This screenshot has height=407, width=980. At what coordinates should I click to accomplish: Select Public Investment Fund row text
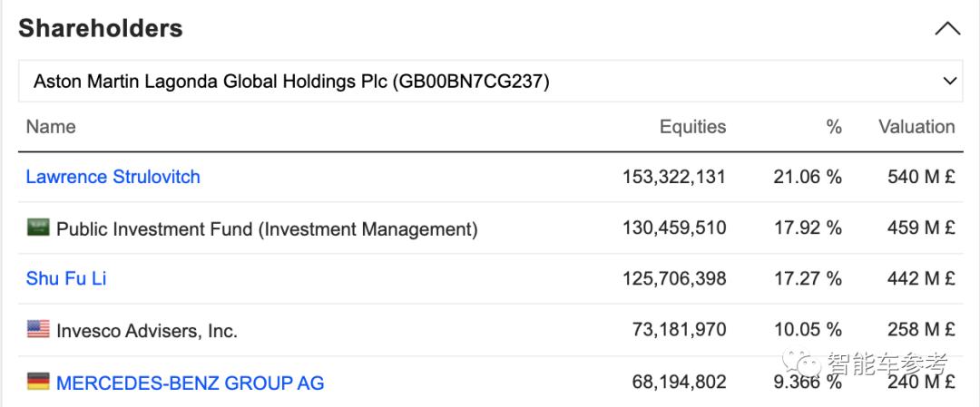pyautogui.click(x=267, y=229)
